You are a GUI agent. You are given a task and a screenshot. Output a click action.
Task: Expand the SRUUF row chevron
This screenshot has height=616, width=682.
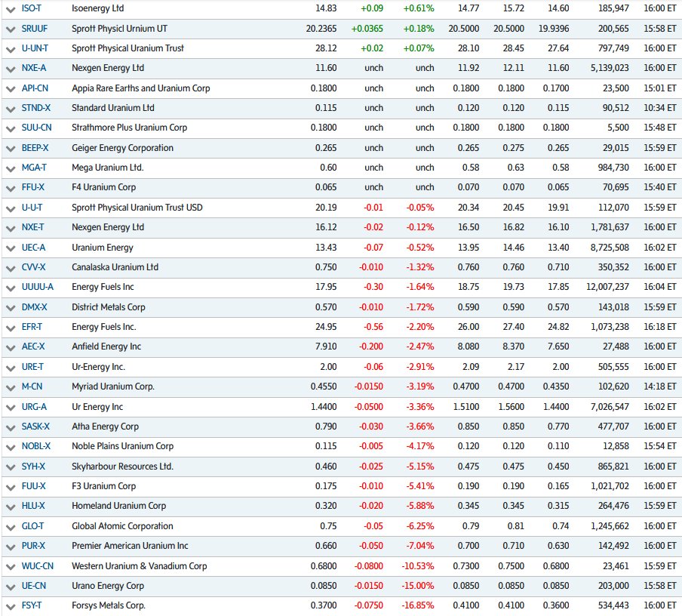[11, 29]
